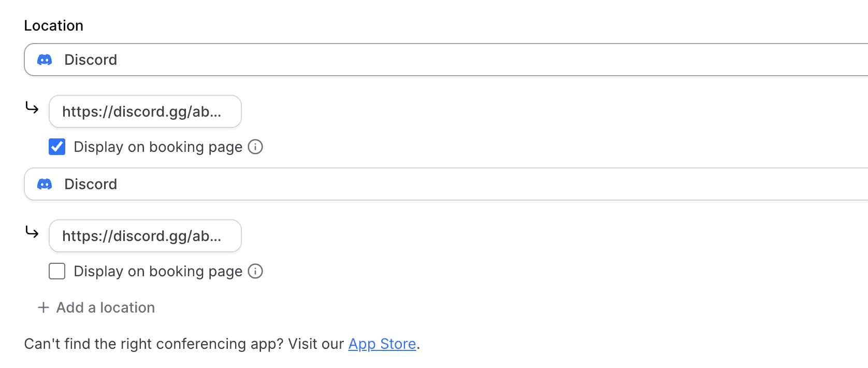Click the Discord icon in the second location field

click(x=45, y=184)
